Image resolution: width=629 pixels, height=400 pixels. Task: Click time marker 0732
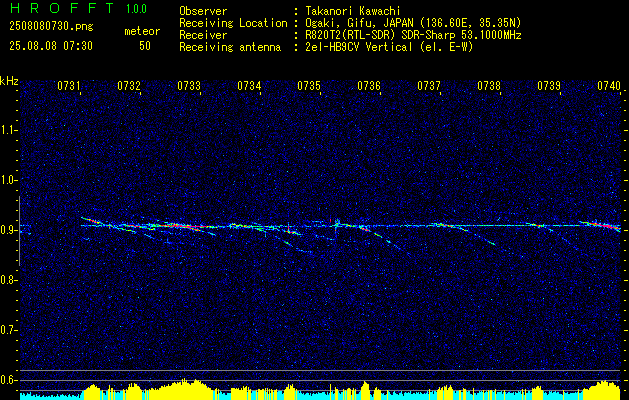pos(129,85)
